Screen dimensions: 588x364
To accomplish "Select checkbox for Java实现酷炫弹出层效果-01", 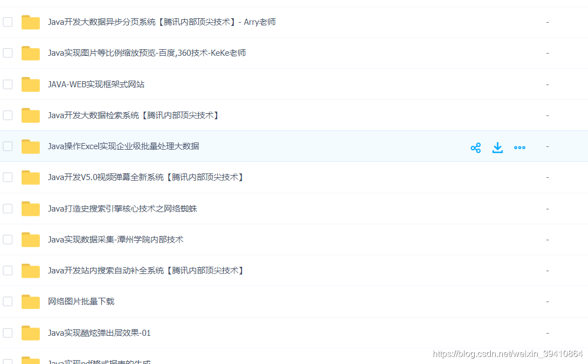I will (x=8, y=333).
